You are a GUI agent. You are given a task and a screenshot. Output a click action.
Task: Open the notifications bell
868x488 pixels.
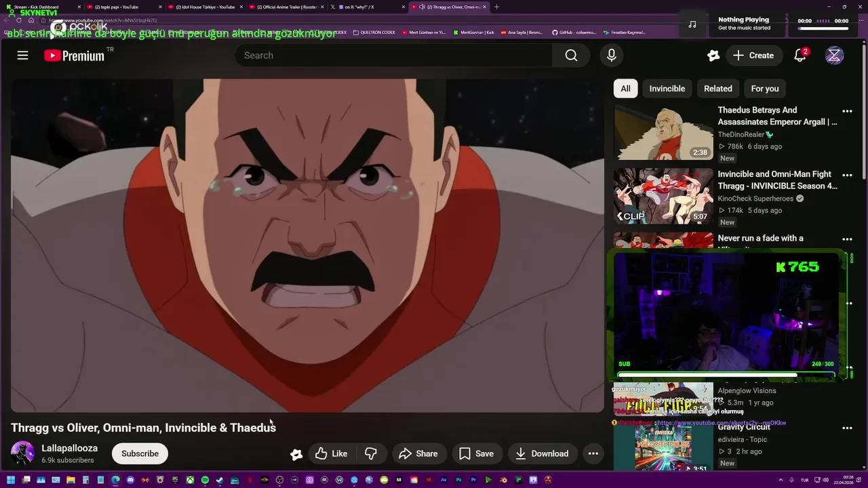(800, 56)
